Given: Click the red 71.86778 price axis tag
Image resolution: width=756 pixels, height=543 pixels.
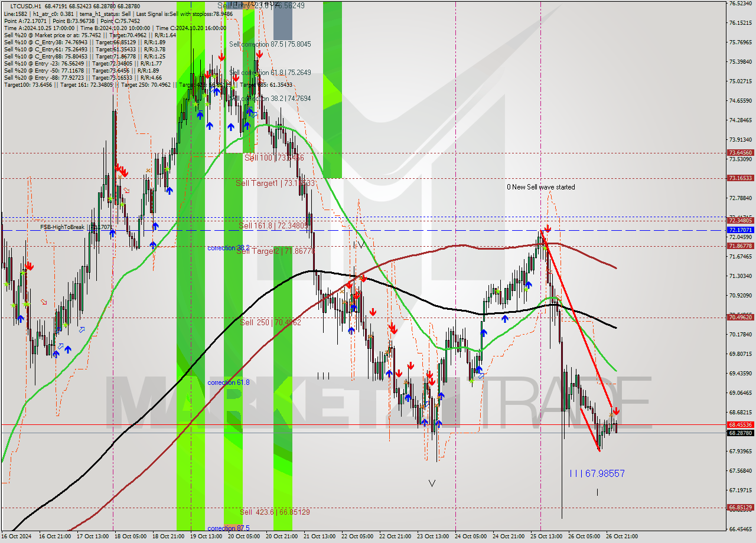Looking at the screenshot, I should tap(740, 246).
